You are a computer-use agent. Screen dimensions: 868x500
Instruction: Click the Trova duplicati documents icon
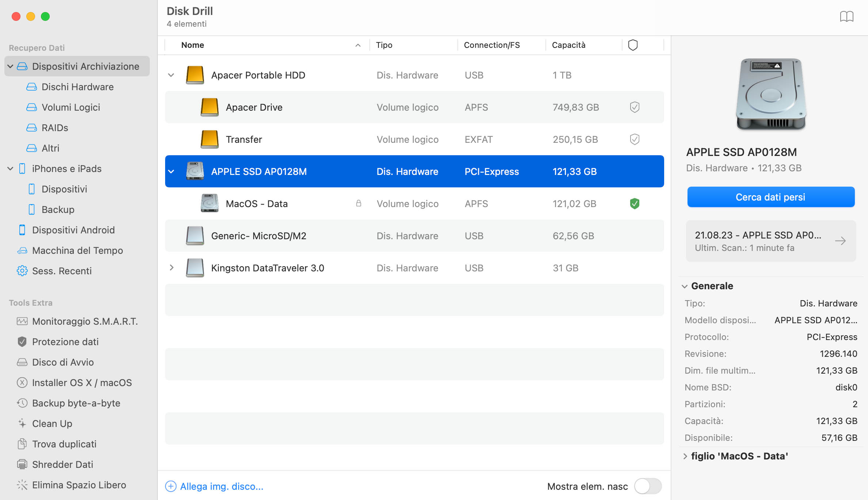click(22, 444)
